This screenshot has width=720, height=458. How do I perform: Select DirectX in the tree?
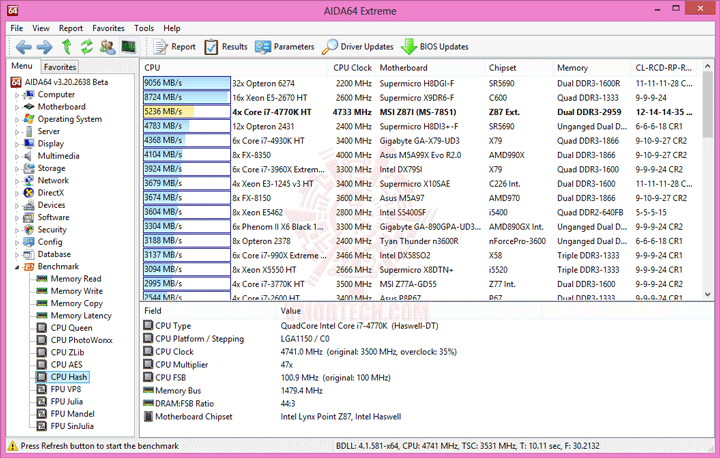(x=51, y=192)
